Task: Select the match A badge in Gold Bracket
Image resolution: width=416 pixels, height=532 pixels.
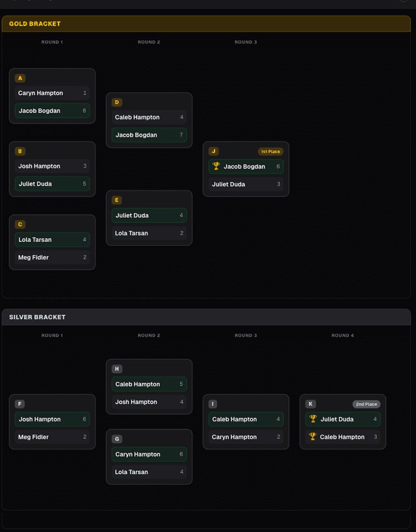Action: point(20,78)
